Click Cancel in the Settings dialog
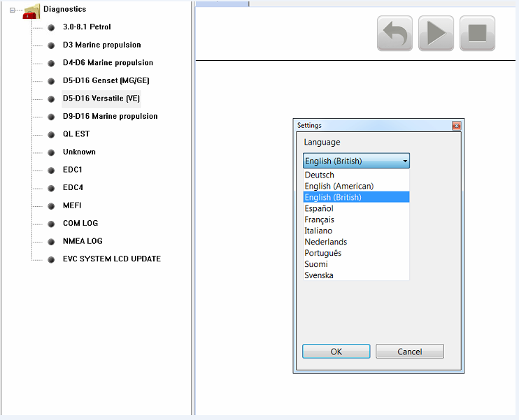Viewport: 519px width, 420px height. [x=409, y=352]
